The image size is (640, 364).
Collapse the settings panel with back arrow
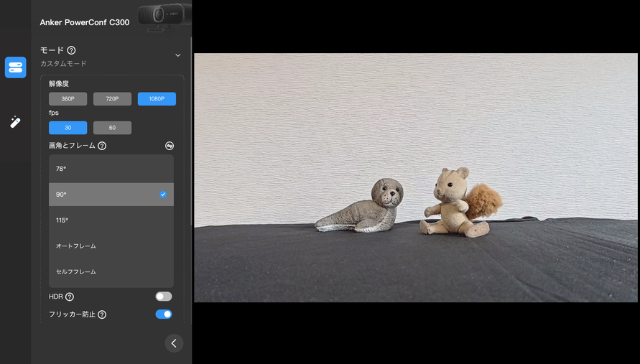pos(174,343)
